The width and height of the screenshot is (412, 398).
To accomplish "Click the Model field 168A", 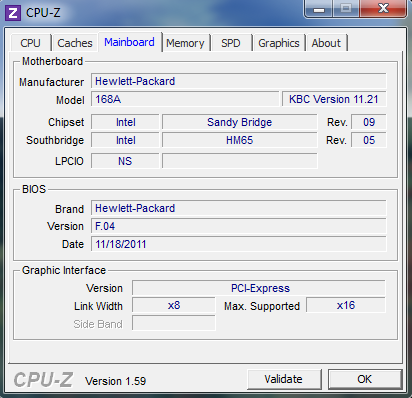I will [x=185, y=99].
